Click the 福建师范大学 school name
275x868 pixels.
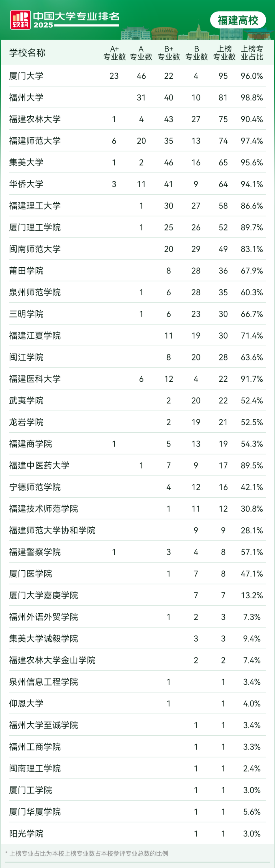35,141
